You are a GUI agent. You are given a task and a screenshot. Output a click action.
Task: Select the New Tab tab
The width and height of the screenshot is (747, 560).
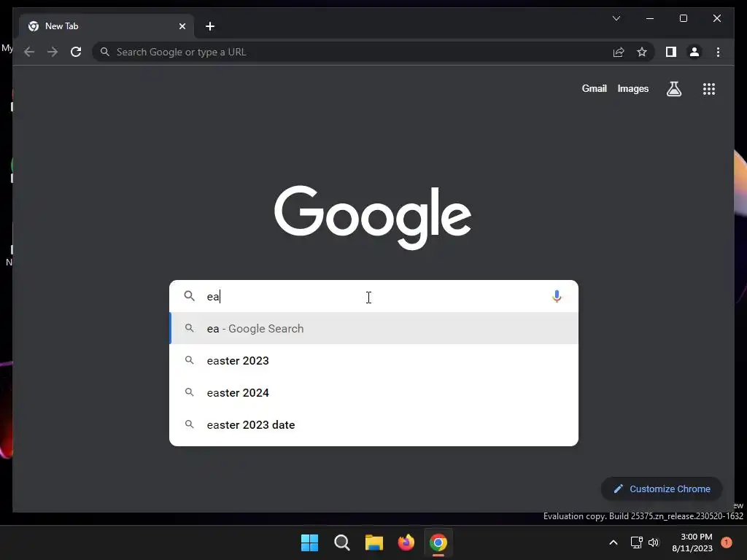pos(107,26)
